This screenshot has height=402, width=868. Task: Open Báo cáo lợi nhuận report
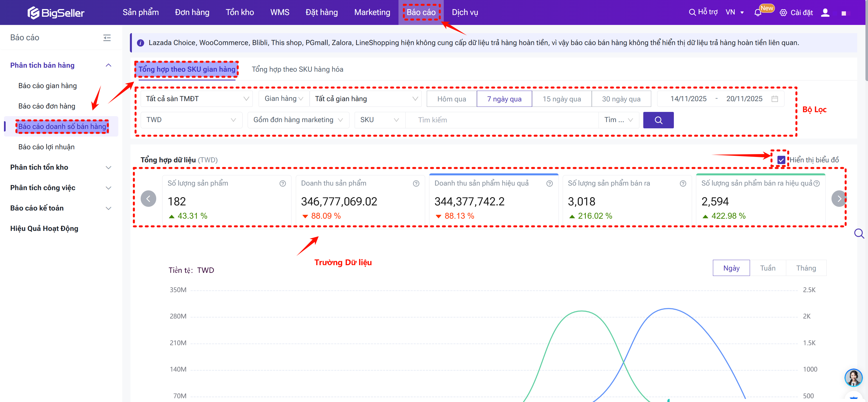coord(46,147)
